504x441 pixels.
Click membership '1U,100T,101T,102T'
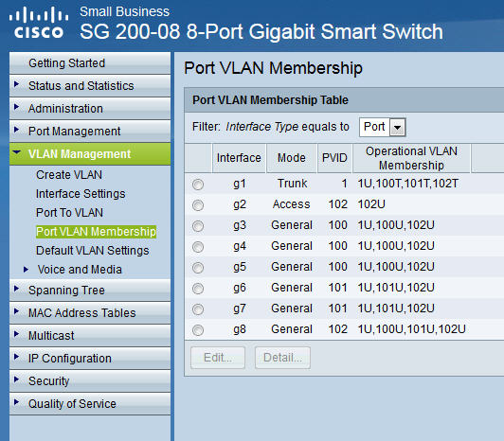click(408, 184)
